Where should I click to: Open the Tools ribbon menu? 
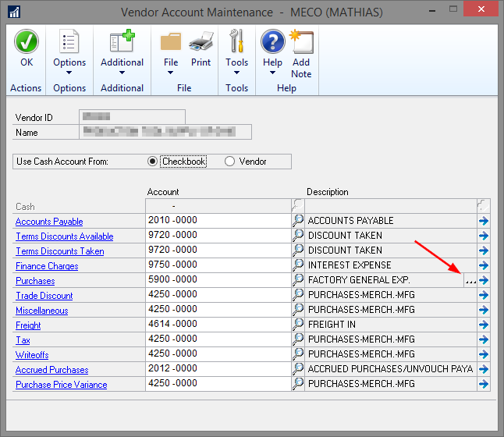pos(236,62)
